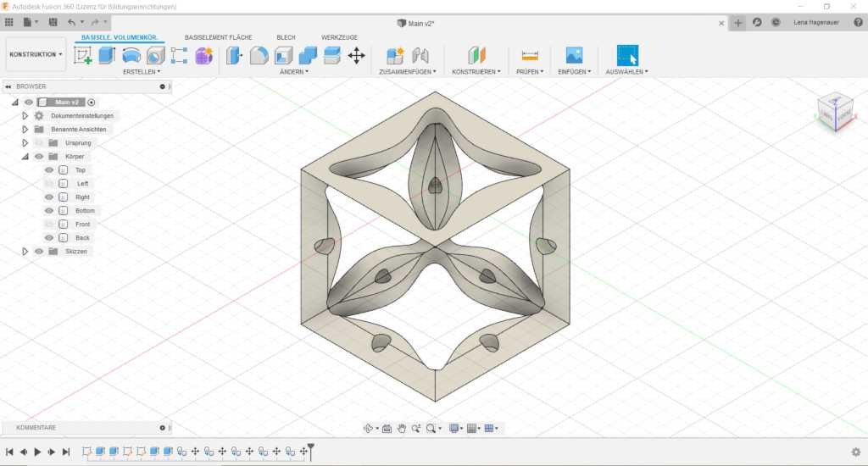Select the Press Pull tool icon
Image resolution: width=868 pixels, height=466 pixels.
point(234,55)
